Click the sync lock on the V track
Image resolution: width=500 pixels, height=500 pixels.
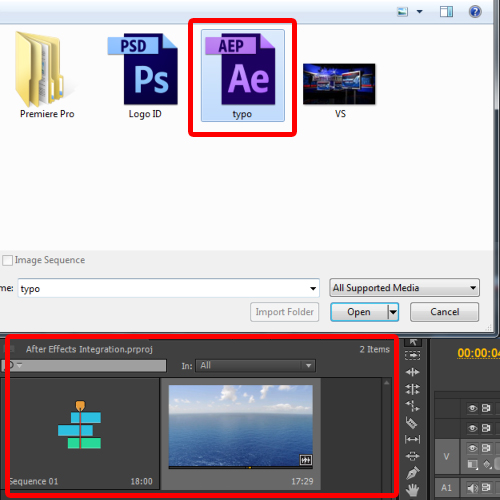pos(486,448)
